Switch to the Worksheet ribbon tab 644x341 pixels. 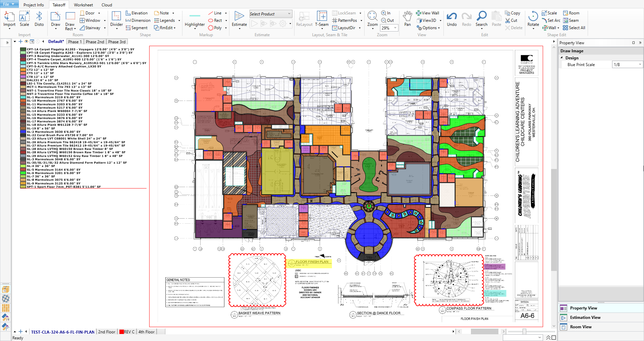pyautogui.click(x=83, y=5)
